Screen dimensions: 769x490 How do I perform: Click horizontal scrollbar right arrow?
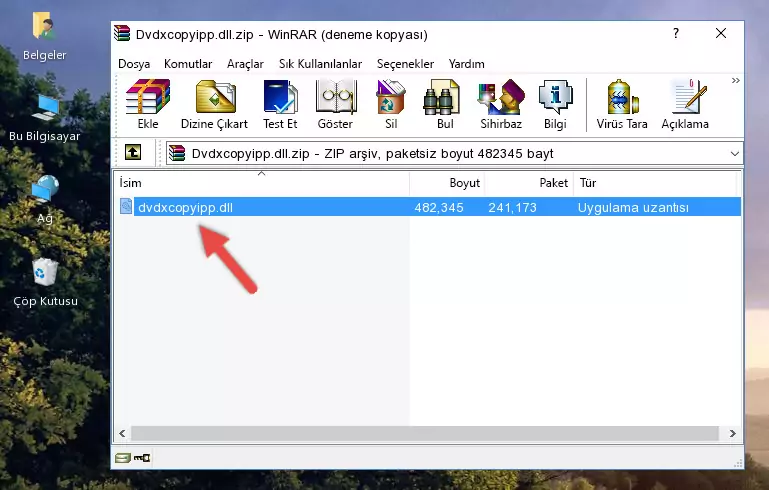733,434
